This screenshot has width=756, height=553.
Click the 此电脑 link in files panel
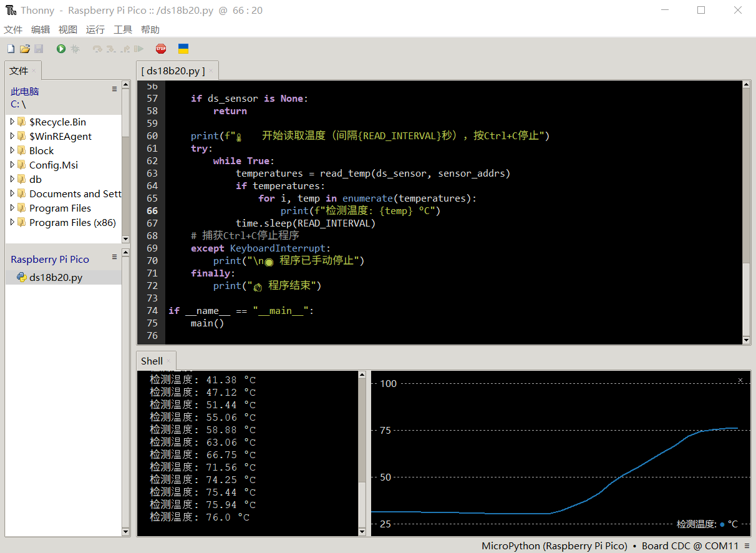pyautogui.click(x=25, y=91)
